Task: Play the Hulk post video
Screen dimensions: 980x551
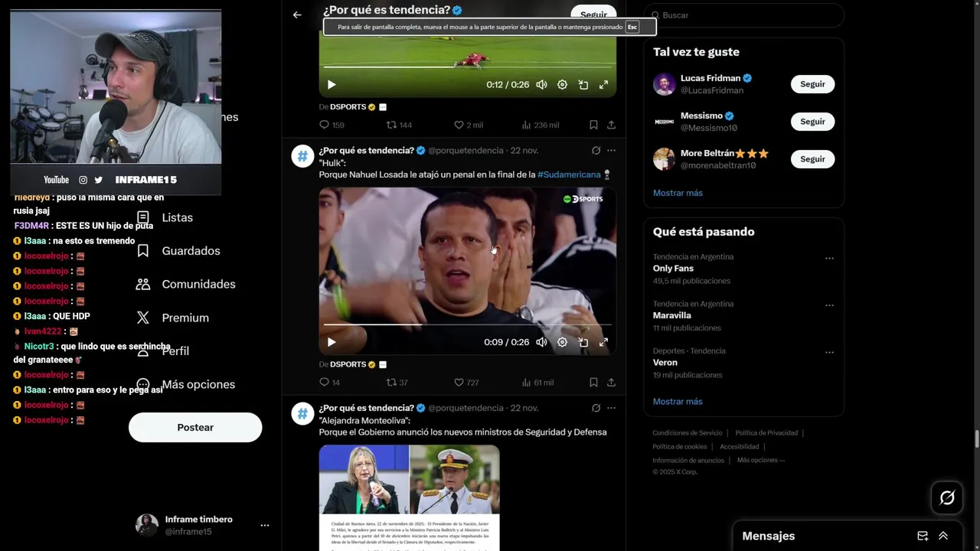Action: pyautogui.click(x=332, y=342)
